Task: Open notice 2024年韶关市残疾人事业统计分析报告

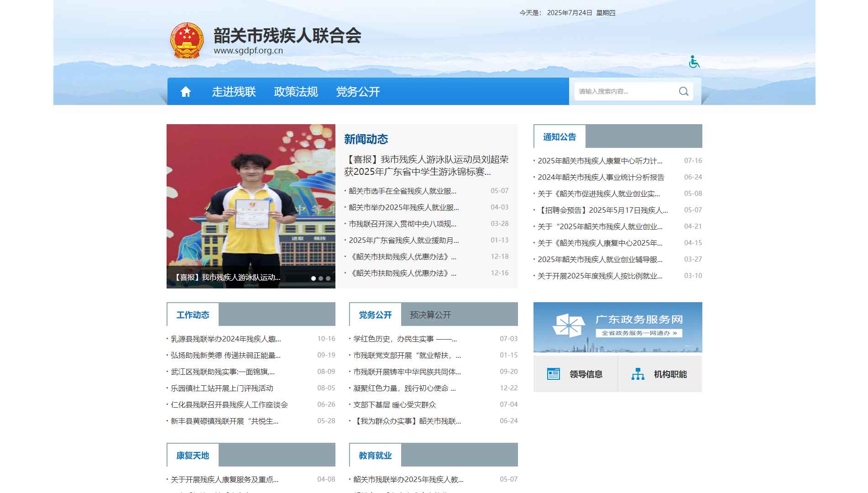Action: click(601, 177)
